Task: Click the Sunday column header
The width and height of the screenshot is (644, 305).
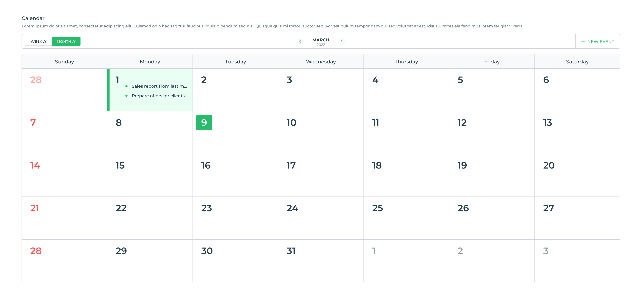Action: [x=64, y=62]
